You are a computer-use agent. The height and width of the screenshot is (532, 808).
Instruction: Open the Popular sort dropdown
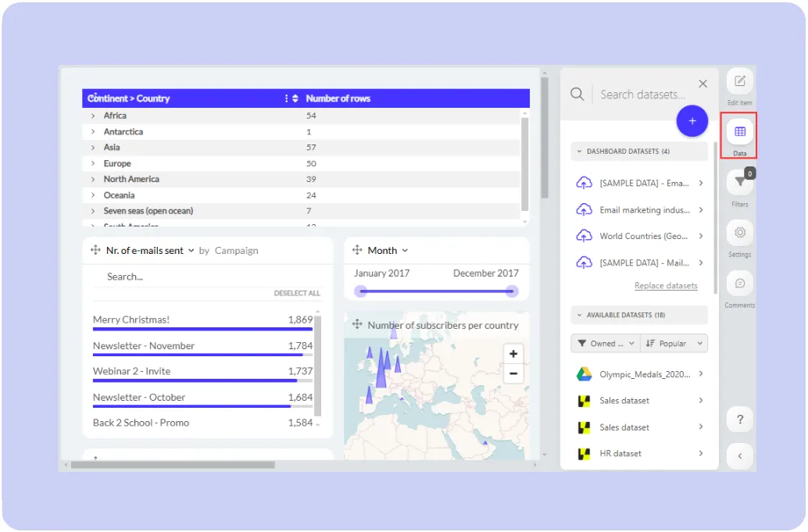coord(674,344)
